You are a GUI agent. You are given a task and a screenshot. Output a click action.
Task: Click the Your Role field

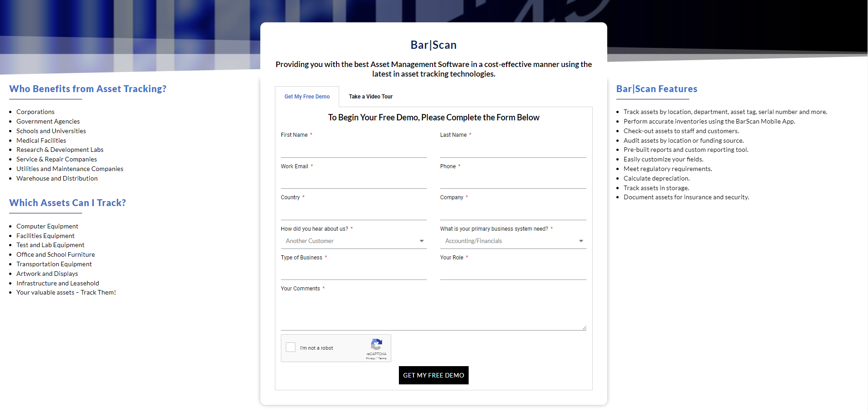pos(513,272)
